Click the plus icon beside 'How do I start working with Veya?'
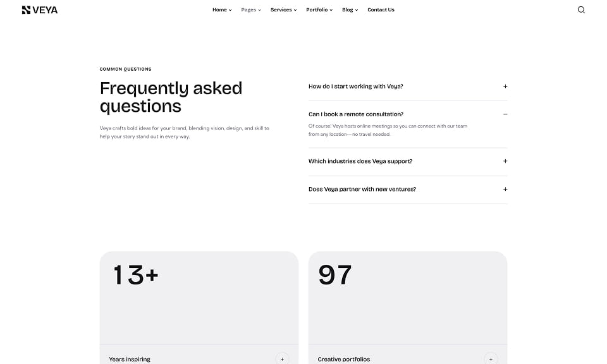This screenshot has height=364, width=607. click(x=505, y=87)
